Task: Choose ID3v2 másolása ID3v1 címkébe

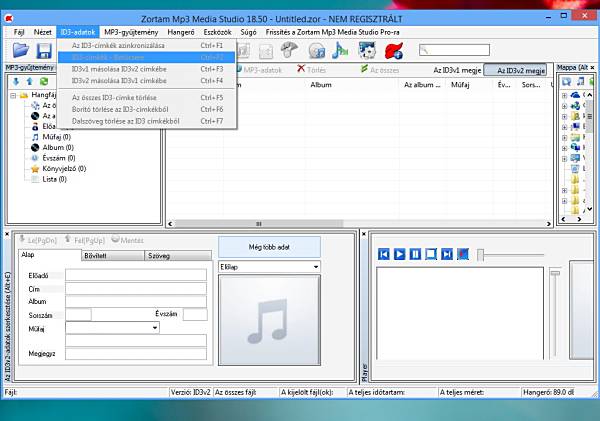Action: click(x=147, y=81)
